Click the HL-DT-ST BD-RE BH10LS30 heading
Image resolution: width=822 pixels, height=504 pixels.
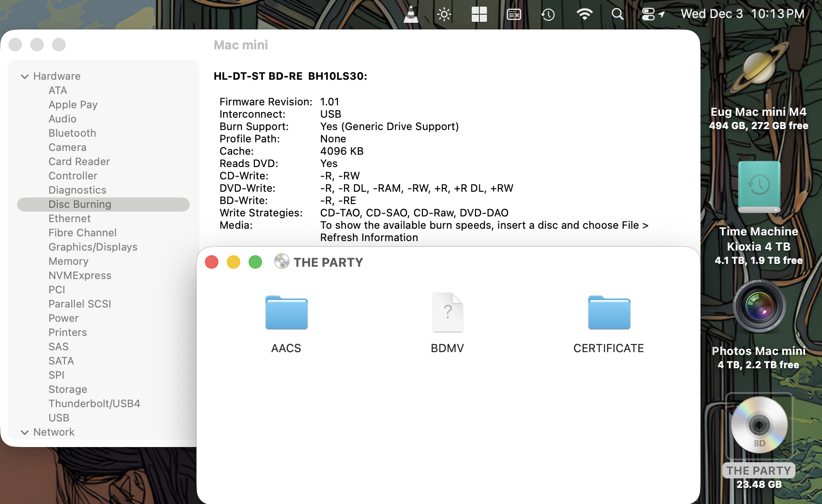[290, 76]
